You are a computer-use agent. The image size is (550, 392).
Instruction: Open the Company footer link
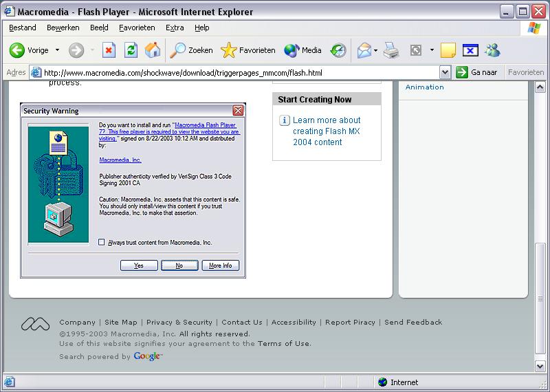click(77, 322)
